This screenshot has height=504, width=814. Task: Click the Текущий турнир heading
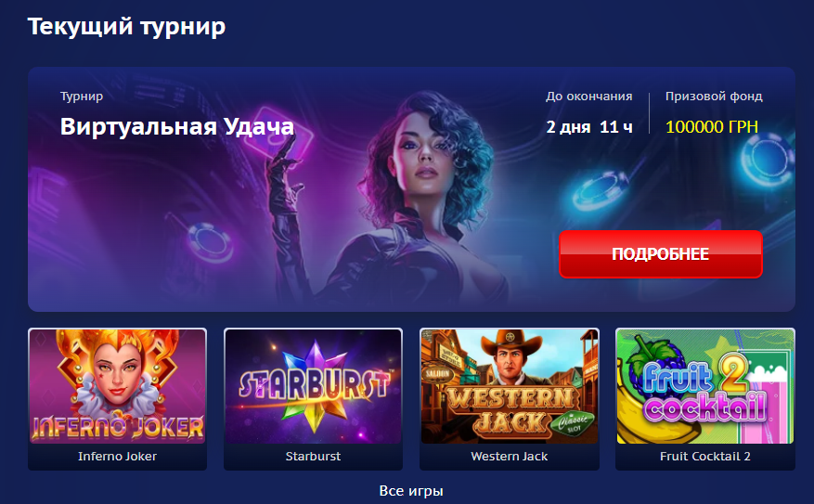(126, 27)
